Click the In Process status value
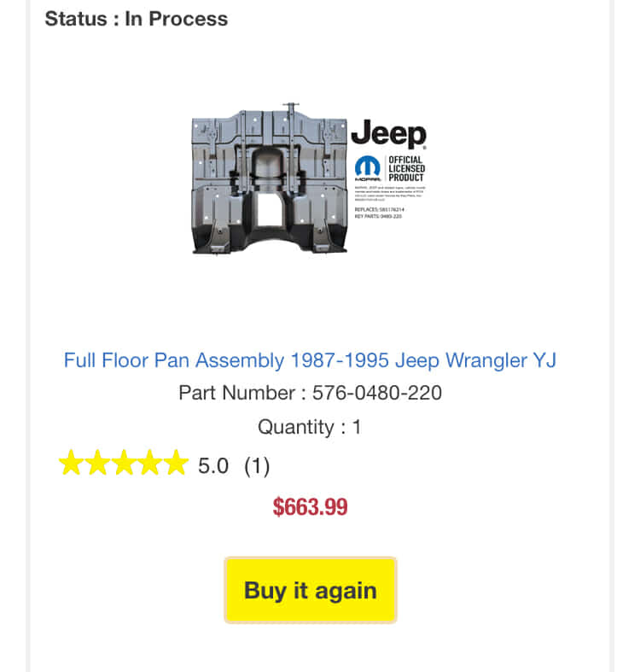 tap(177, 19)
